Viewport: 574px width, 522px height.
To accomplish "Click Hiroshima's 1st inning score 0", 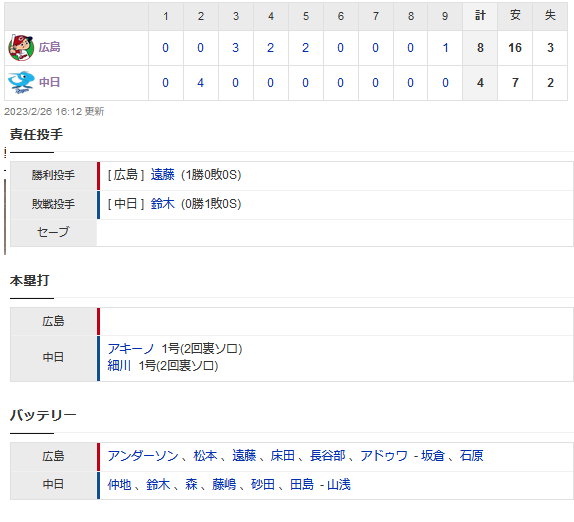I will click(165, 48).
